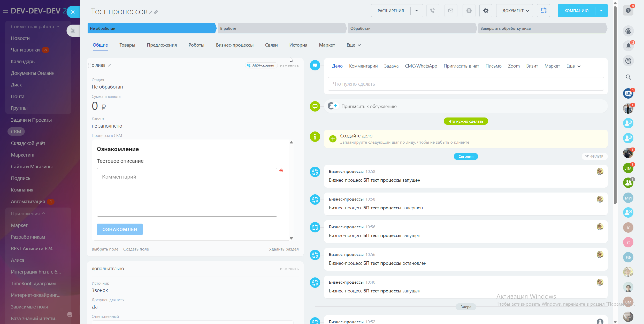Viewport: 644px width, 324px height.
Task: Click the business process icon button
Action: pos(543,11)
